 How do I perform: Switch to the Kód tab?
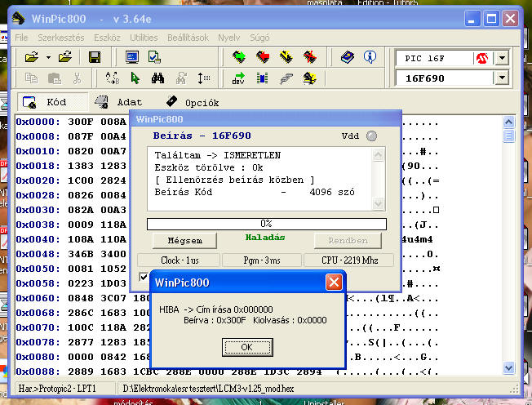click(52, 102)
